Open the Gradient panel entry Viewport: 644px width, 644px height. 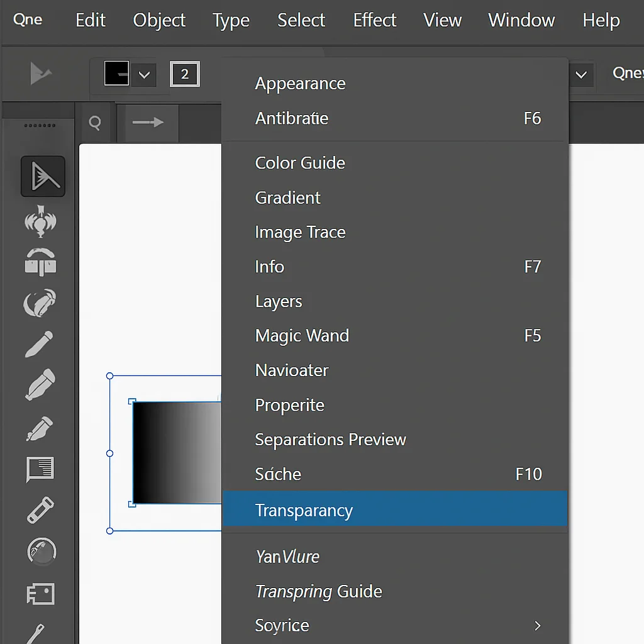(395, 197)
